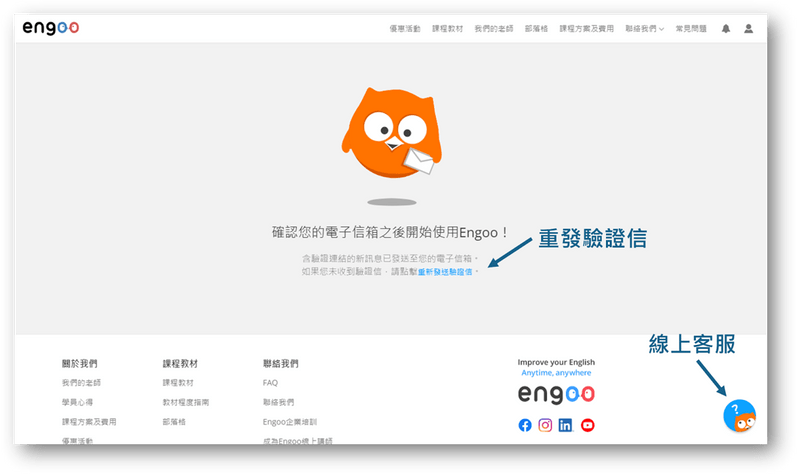
Task: Click the notification bell icon
Action: [x=726, y=29]
